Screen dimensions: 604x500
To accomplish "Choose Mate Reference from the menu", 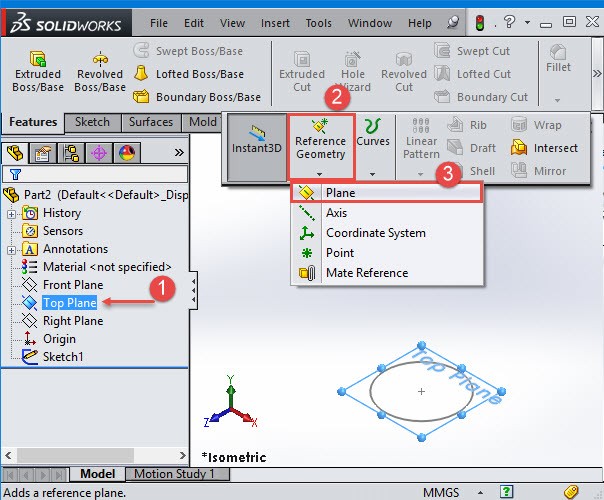I will coord(386,273).
